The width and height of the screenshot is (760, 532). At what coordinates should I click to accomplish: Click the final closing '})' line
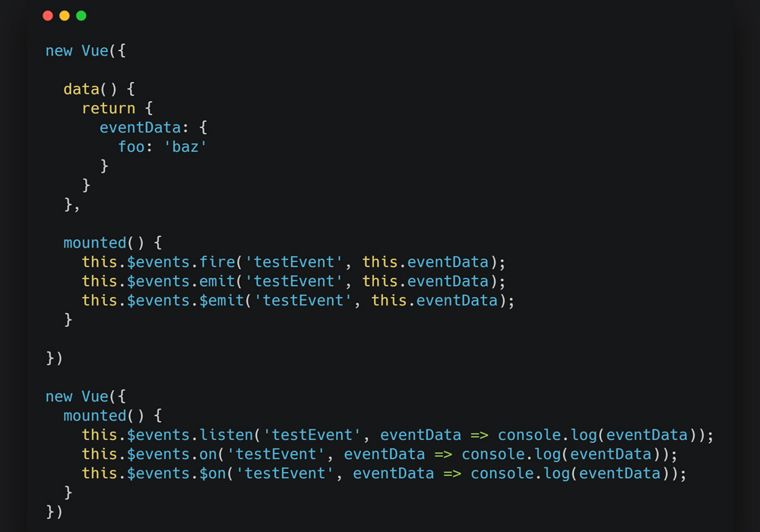coord(54,511)
